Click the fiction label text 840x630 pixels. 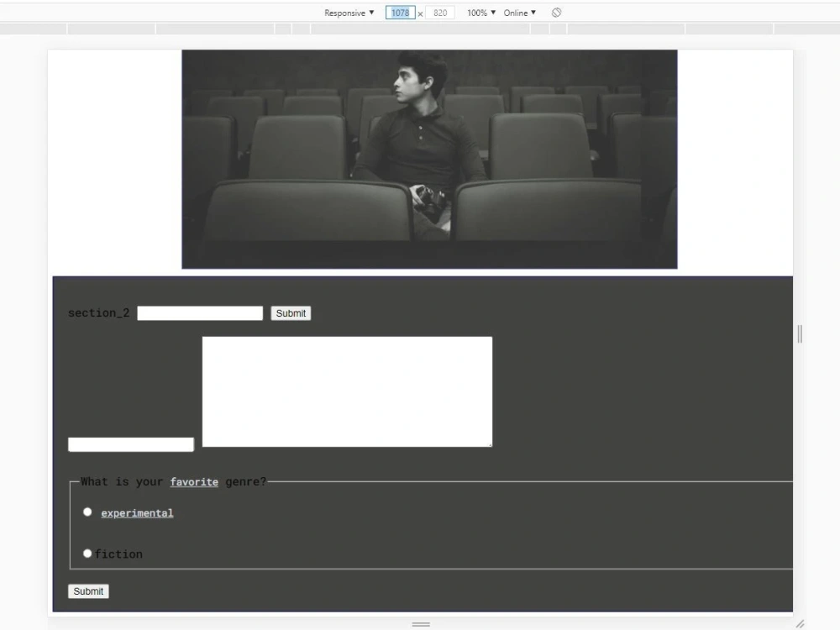[x=119, y=554]
